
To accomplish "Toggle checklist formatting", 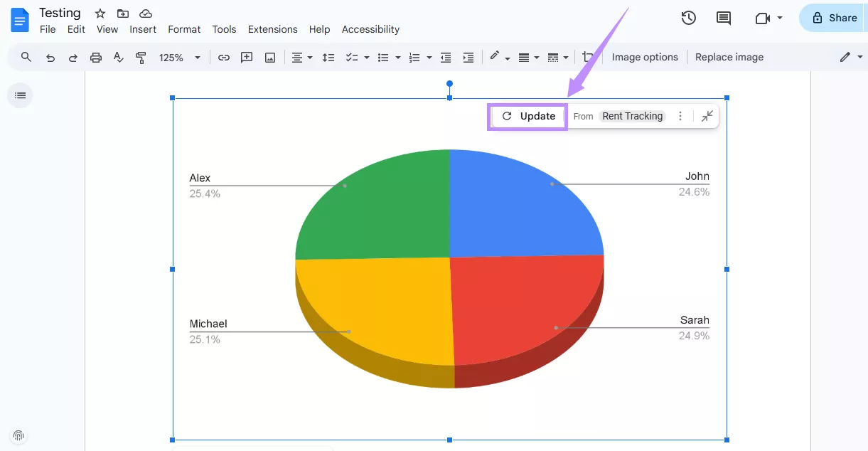I will click(x=352, y=57).
